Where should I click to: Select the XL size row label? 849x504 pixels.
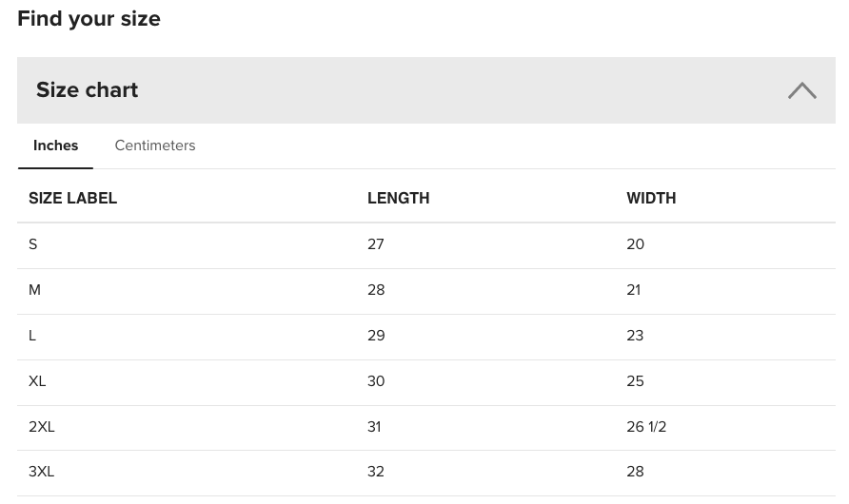[37, 381]
